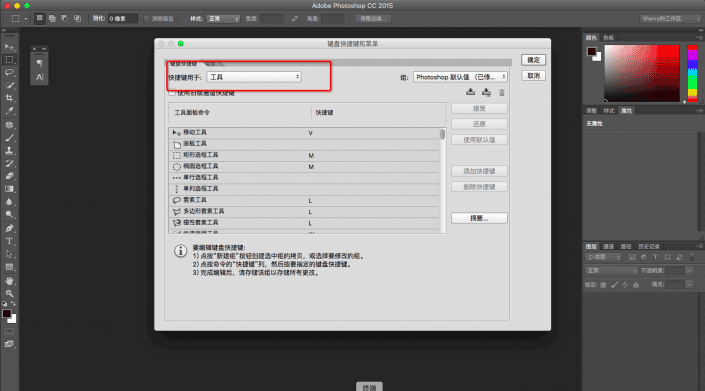Click the 调整边缘... button in options bar

tap(373, 18)
